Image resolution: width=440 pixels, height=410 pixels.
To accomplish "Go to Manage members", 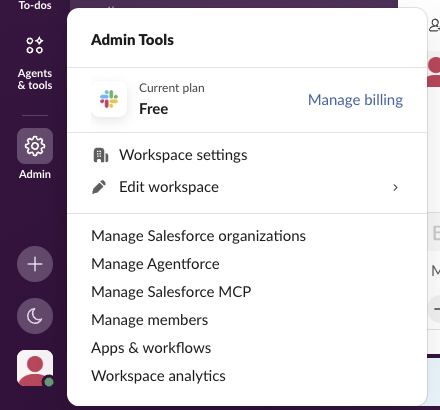I will coord(150,320).
